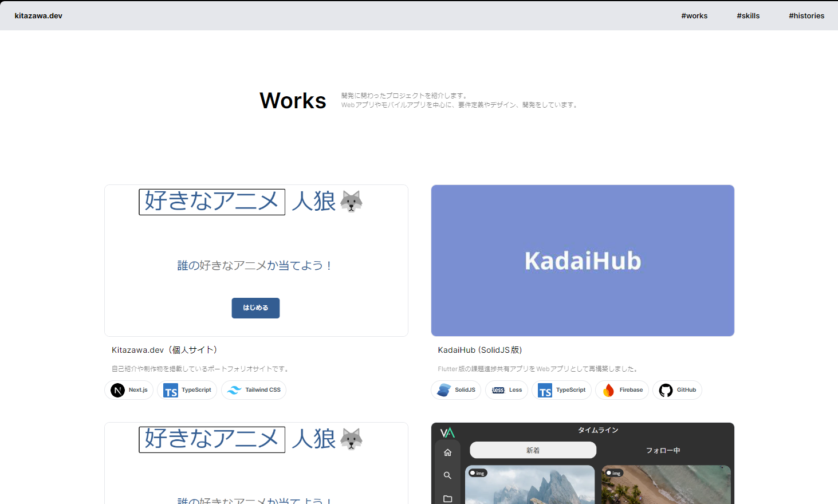838x504 pixels.
Task: Click the img badge on mountain photo
Action: 478,473
